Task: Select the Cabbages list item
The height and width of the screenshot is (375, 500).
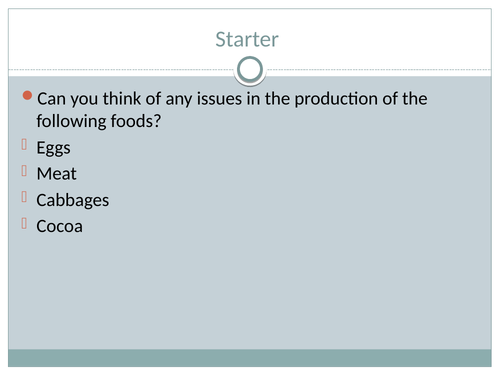Action: 73,200
